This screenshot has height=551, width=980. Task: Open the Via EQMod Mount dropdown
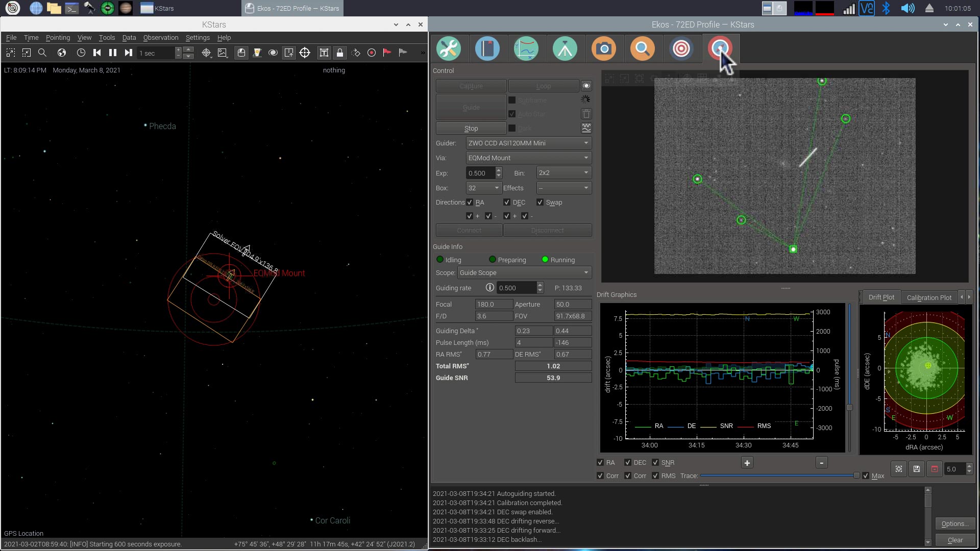(529, 158)
